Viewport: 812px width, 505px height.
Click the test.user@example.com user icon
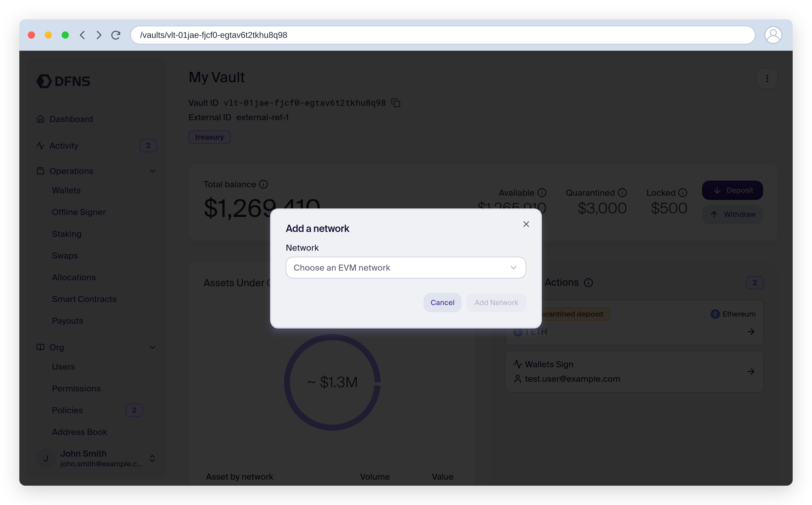coord(517,379)
